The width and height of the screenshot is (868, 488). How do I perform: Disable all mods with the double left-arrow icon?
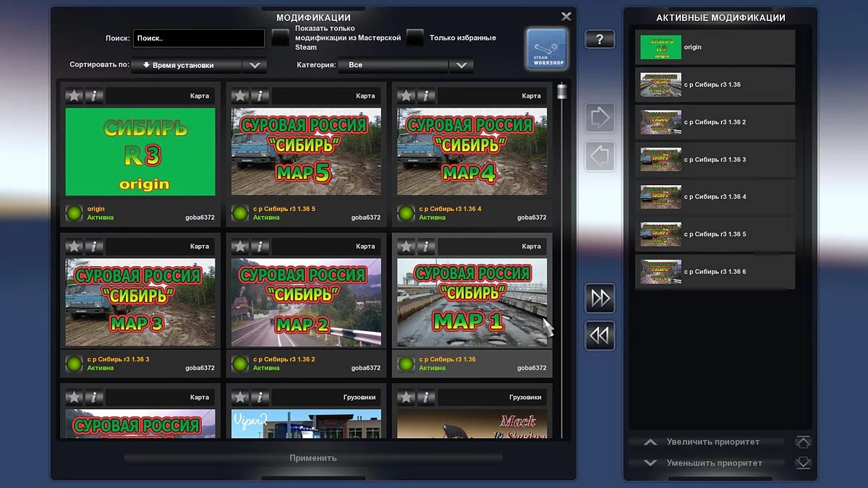pos(600,335)
